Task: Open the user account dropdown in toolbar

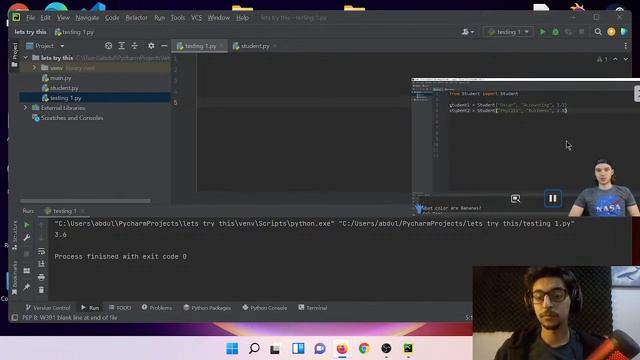Action: (467, 32)
